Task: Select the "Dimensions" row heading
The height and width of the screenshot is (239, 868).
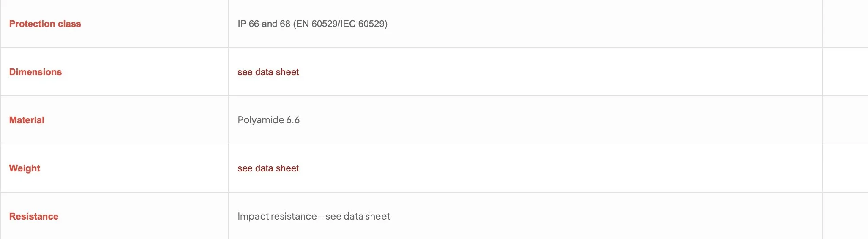Action: coord(35,72)
